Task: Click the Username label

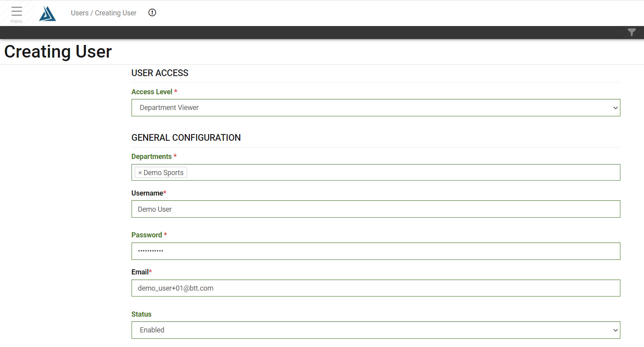Action: pos(147,193)
